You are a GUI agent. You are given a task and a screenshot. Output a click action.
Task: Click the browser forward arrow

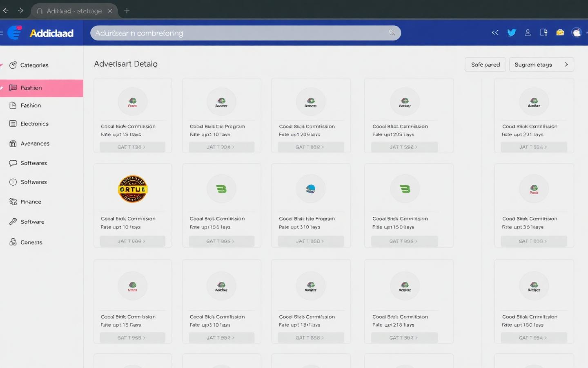point(20,11)
